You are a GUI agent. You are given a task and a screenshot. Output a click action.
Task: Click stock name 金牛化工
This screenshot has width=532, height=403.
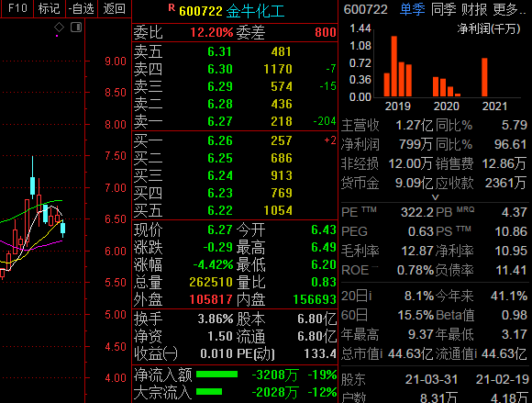pyautogui.click(x=255, y=11)
